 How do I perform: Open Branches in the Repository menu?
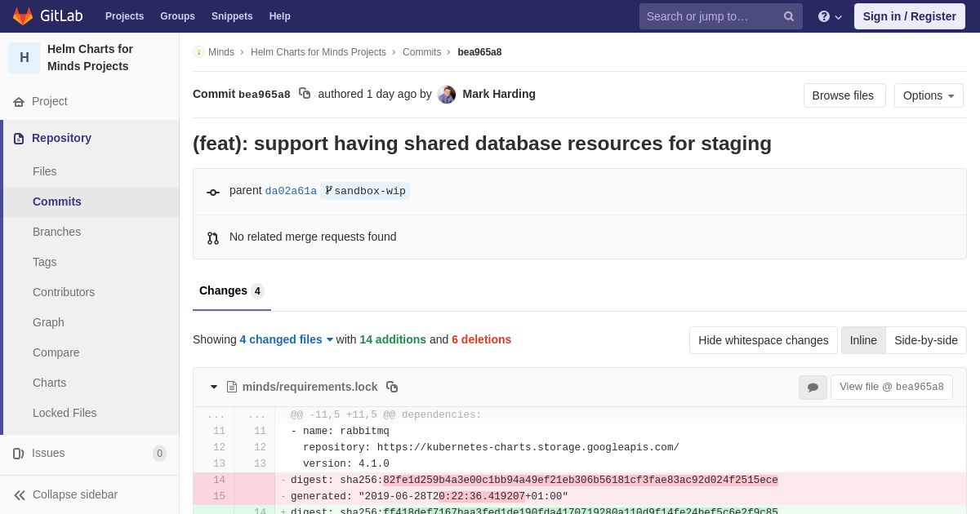click(x=56, y=232)
